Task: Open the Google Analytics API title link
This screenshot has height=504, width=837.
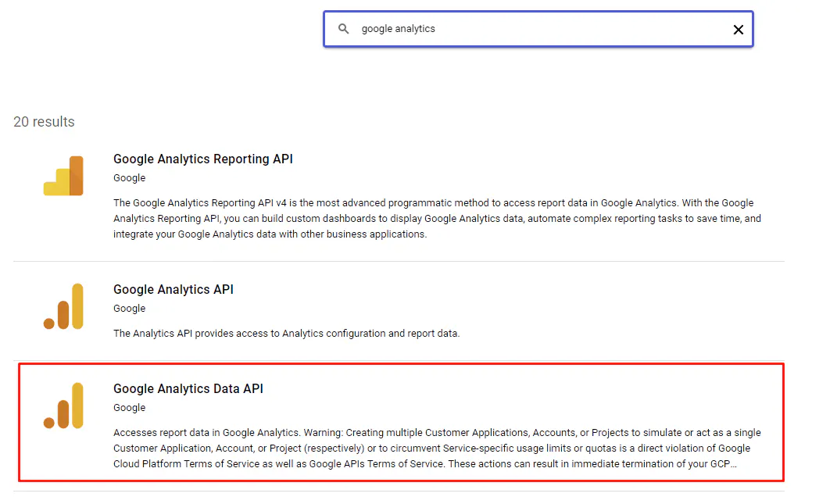Action: click(x=173, y=290)
